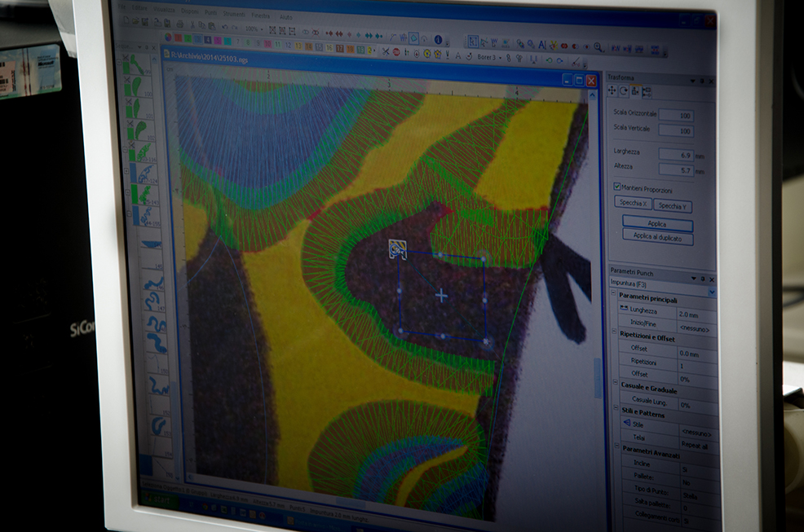Open the Impuntura (F3) dropdown
Image resolution: width=804 pixels, height=532 pixels.
point(711,291)
